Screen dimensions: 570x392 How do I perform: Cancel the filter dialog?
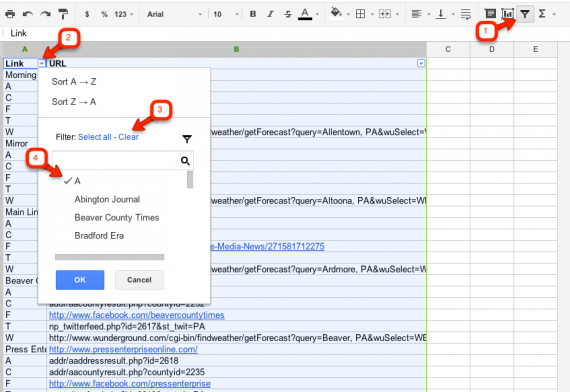coord(139,280)
